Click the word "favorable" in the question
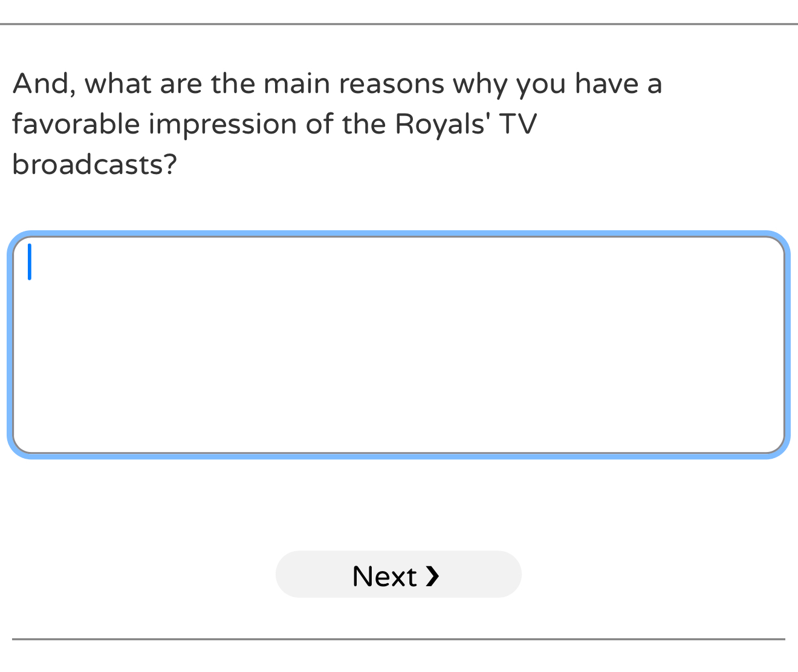This screenshot has height=672, width=798. point(76,124)
